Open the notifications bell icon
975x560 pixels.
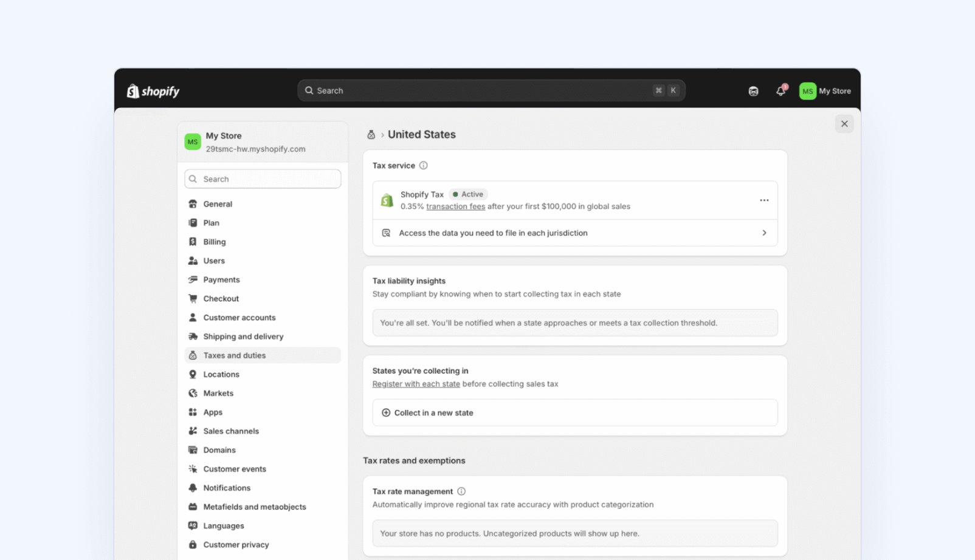(x=781, y=90)
